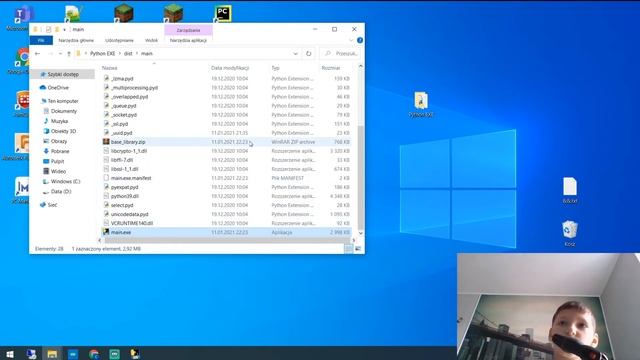Switch to details view layout icon
The width and height of the screenshot is (640, 360).
pyautogui.click(x=348, y=249)
